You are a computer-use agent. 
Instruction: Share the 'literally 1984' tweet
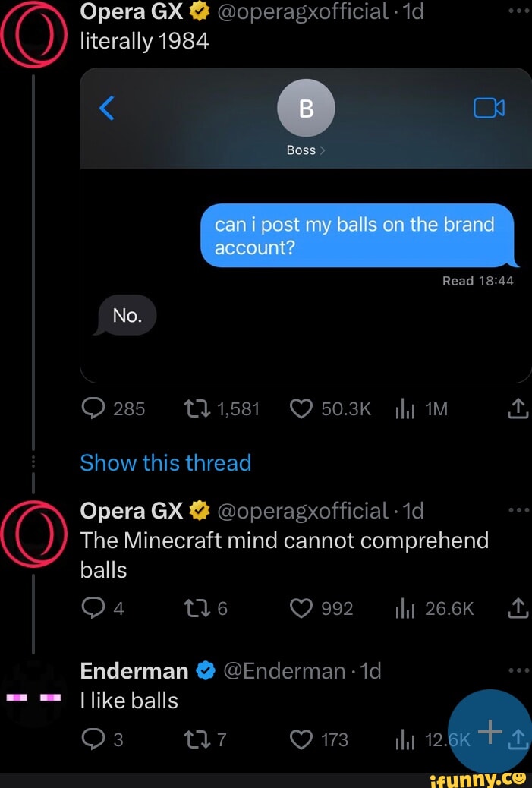point(518,409)
